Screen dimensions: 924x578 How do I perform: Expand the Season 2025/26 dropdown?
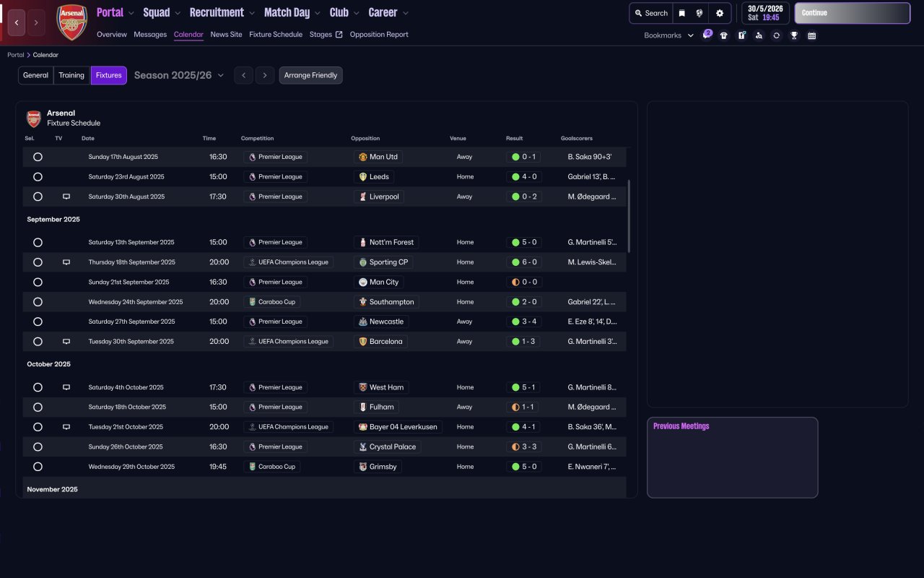(x=179, y=75)
